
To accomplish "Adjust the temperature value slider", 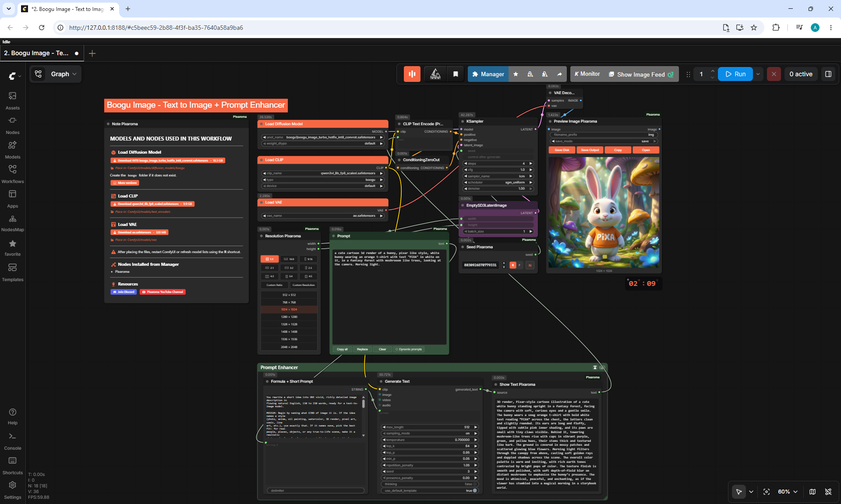I will pos(430,440).
